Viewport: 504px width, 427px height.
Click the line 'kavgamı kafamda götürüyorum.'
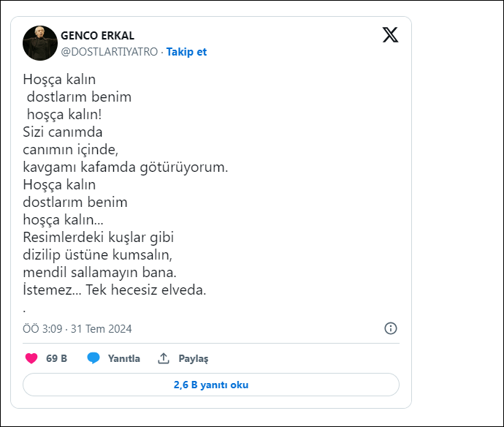point(126,167)
